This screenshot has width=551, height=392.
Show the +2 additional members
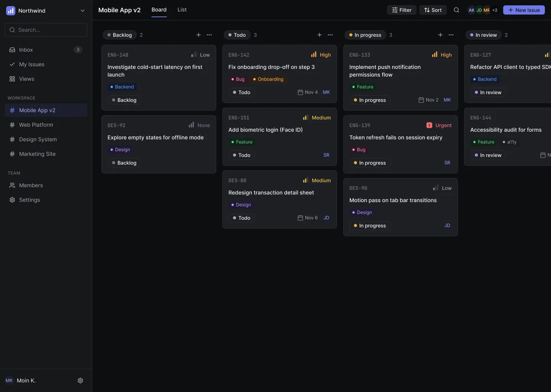click(495, 10)
